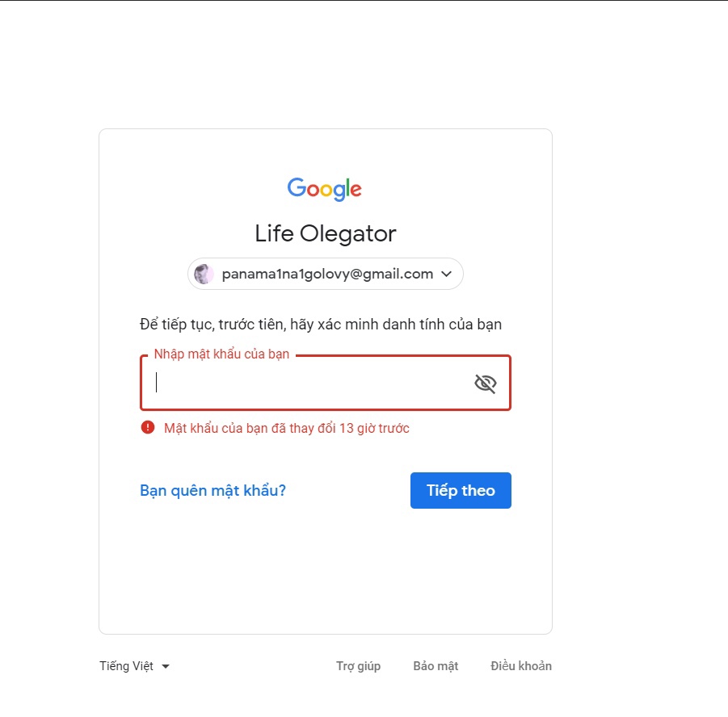This screenshot has width=728, height=717.
Task: Open the Bạn quên mật khẩu? link
Action: coord(213,490)
